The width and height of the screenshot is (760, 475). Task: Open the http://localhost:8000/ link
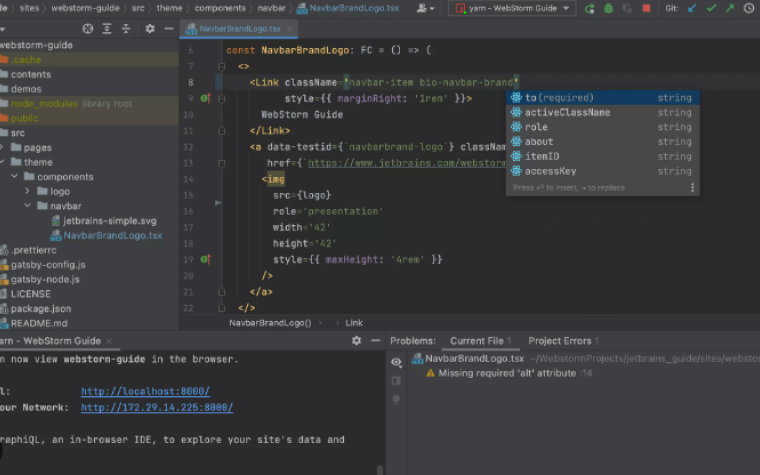(x=145, y=391)
